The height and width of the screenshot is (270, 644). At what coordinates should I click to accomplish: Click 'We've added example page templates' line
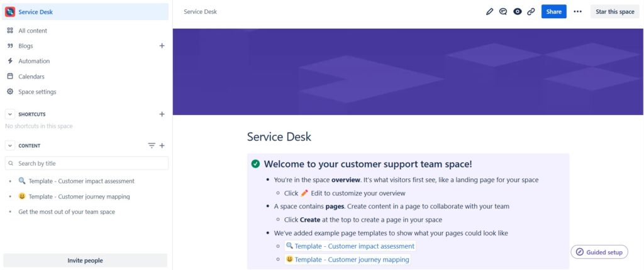391,233
